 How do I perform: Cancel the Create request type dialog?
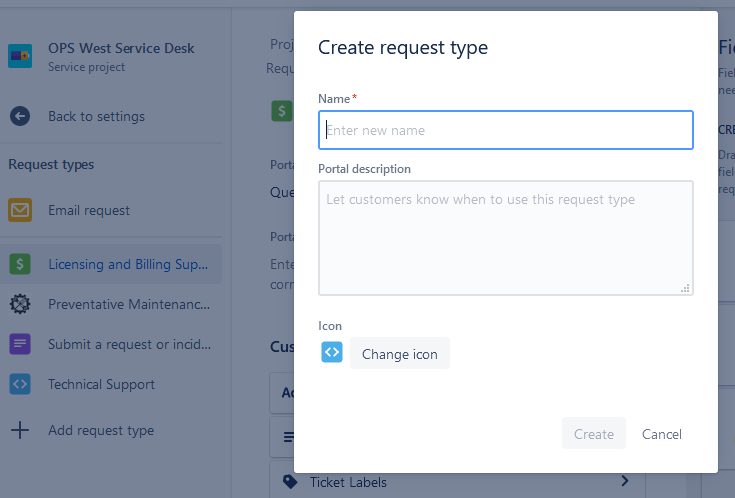(662, 434)
